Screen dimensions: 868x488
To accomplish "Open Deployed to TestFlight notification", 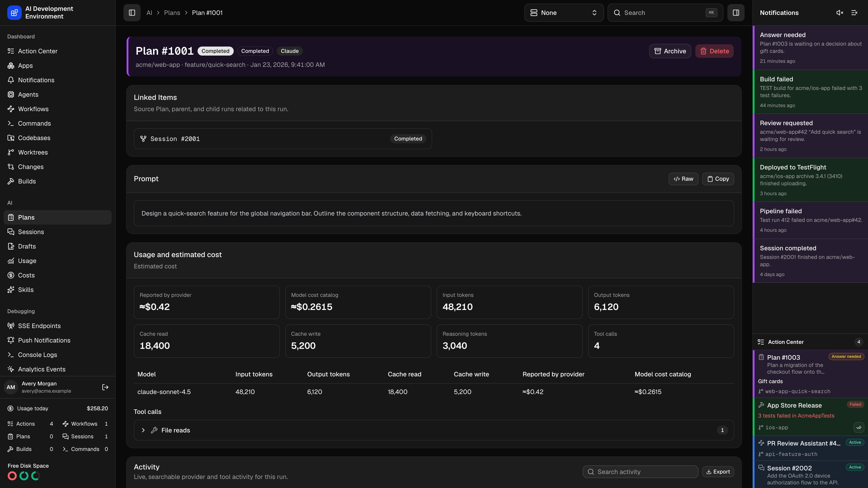I will pyautogui.click(x=810, y=180).
